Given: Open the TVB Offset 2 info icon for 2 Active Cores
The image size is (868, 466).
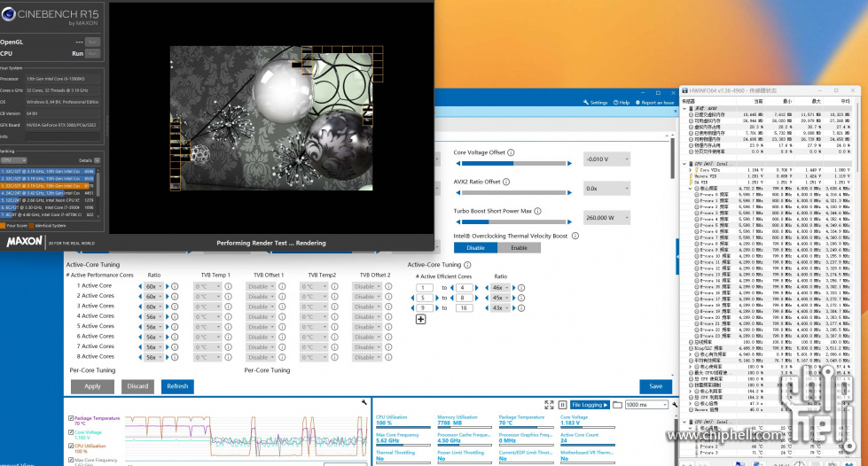Looking at the screenshot, I should click(x=388, y=297).
